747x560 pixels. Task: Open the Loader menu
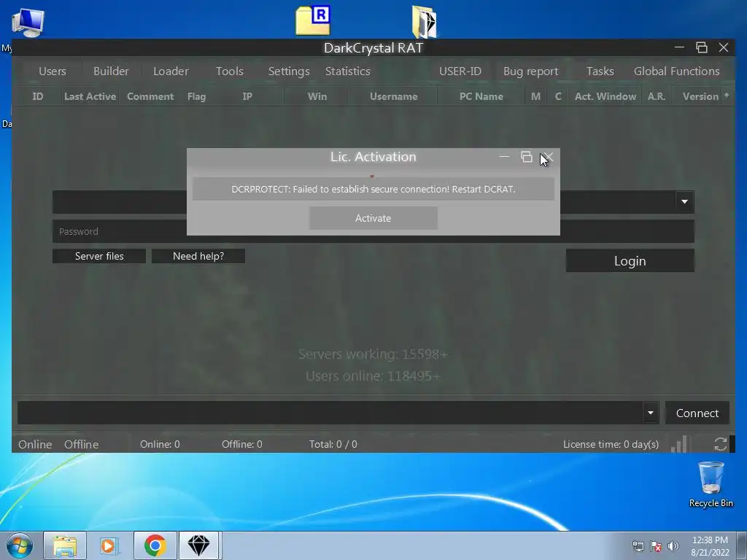(171, 71)
